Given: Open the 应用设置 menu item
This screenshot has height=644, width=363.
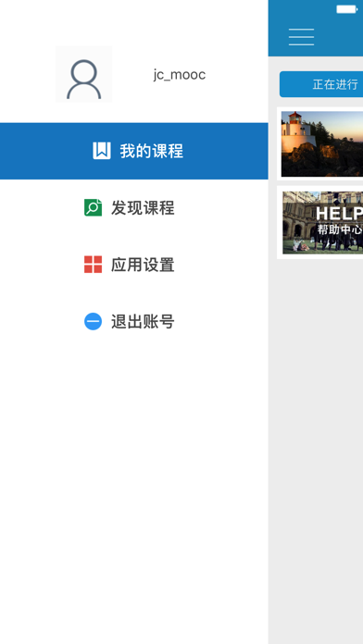Looking at the screenshot, I should point(134,265).
